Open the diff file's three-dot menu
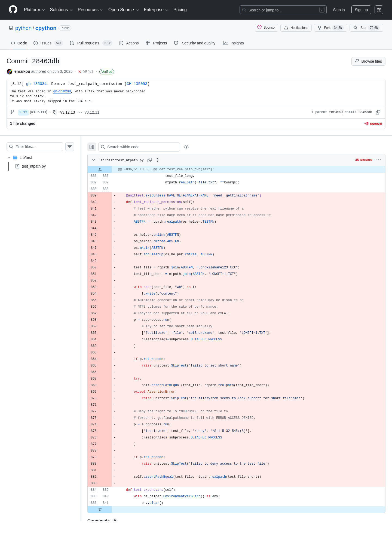This screenshot has height=545, width=392. pos(379,160)
